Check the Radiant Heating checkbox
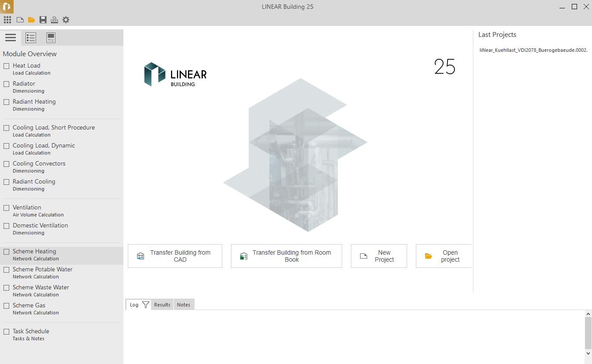 pyautogui.click(x=7, y=102)
